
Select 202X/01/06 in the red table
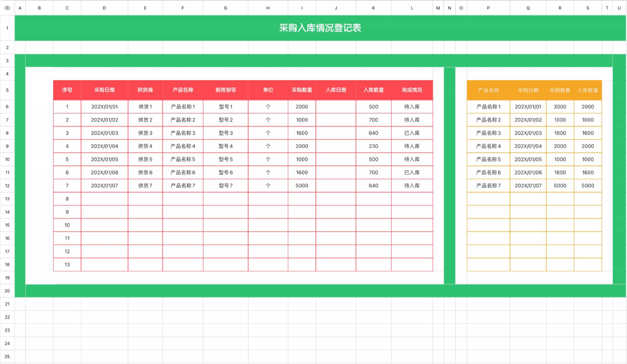[x=104, y=172]
